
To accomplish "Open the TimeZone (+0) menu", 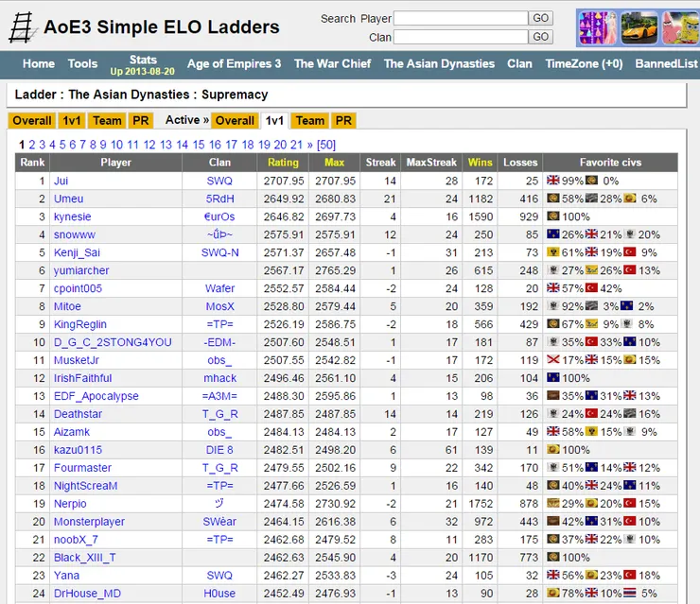I will coord(584,63).
